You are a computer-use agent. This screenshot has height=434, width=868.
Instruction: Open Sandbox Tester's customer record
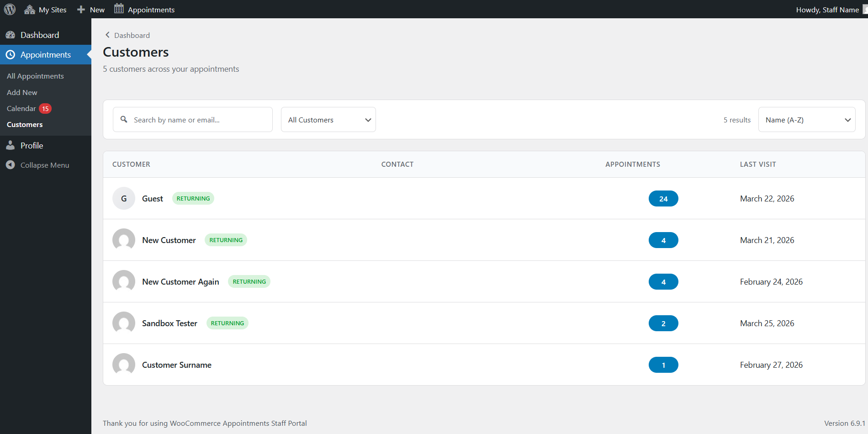[169, 323]
